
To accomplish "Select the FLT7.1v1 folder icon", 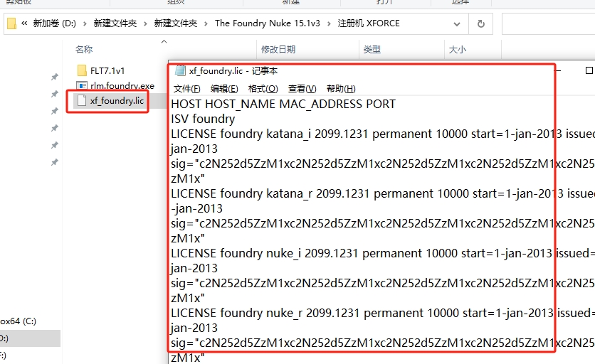I will point(82,70).
